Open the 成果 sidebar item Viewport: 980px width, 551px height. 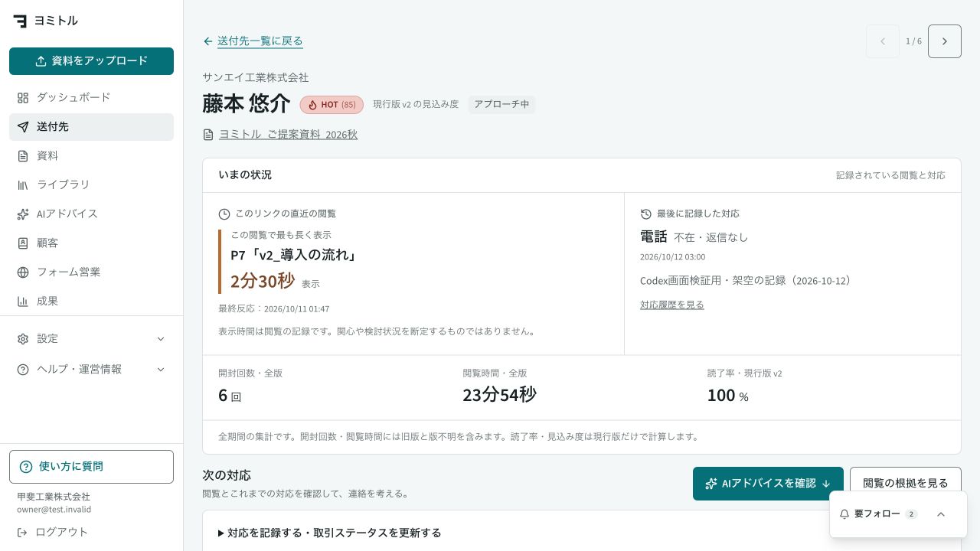91,302
